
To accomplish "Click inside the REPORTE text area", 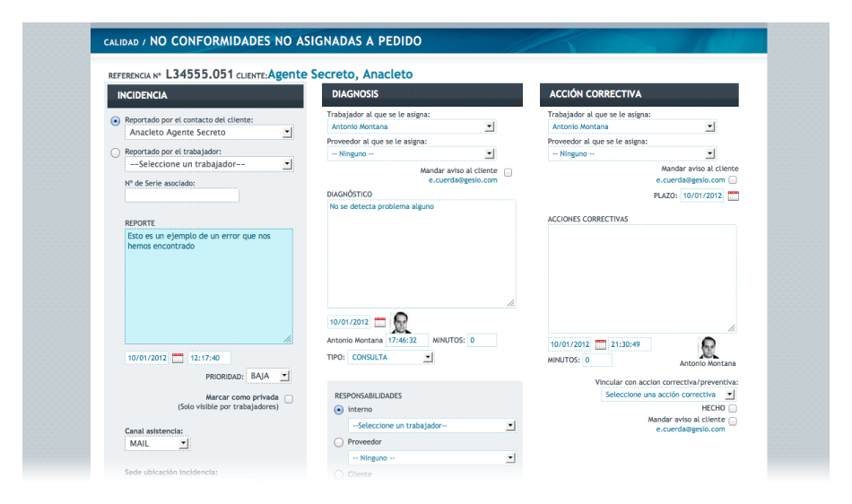I will pyautogui.click(x=209, y=286).
